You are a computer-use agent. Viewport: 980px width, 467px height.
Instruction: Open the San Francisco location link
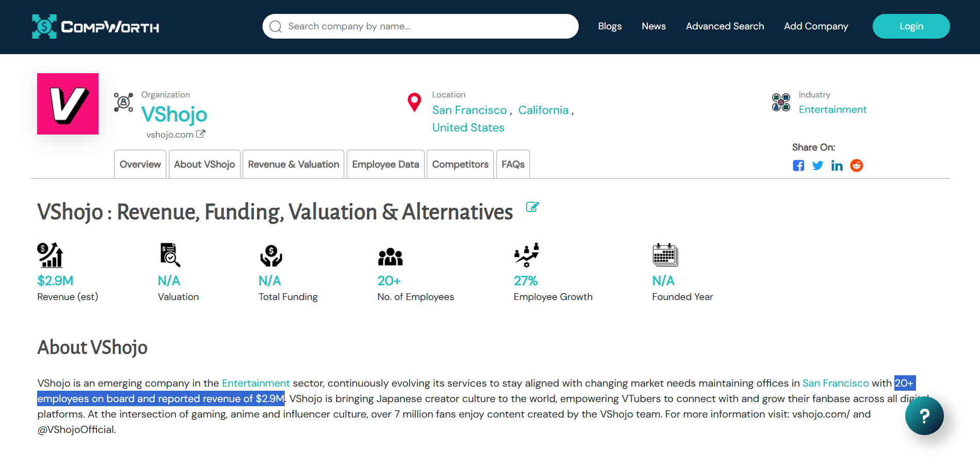469,110
